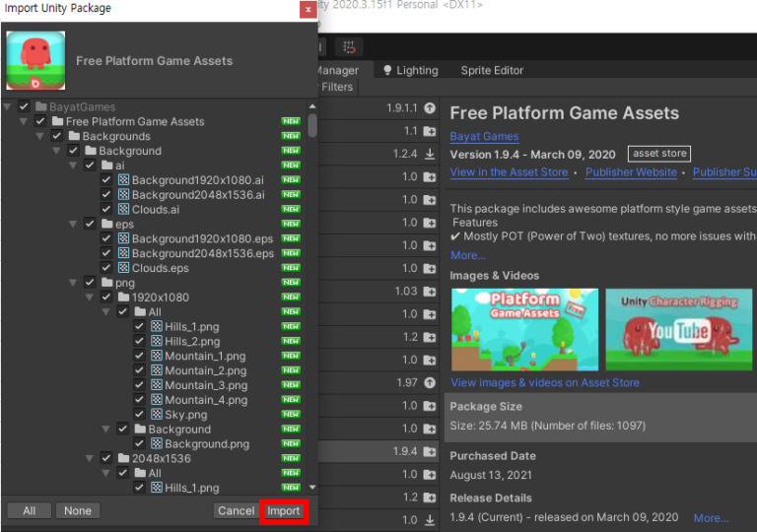Click the Clouds.ai file icon
This screenshot has height=532, width=757.
123,210
